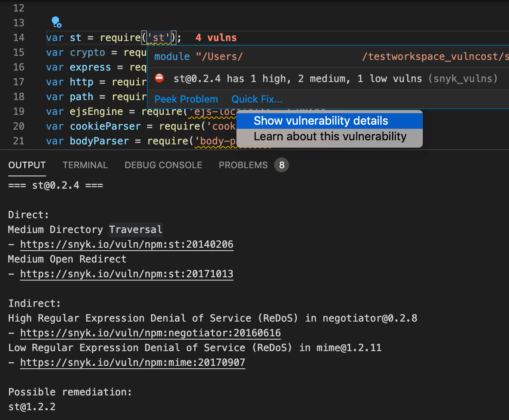Viewport: 509px width, 420px height.
Task: Click the 'st@1.2.2' remediation version
Action: [32, 407]
